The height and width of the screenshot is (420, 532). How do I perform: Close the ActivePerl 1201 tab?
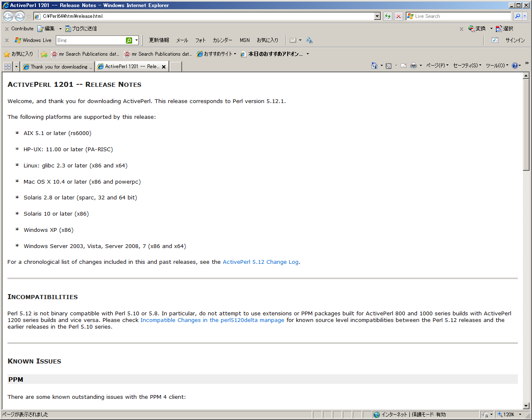[x=164, y=67]
